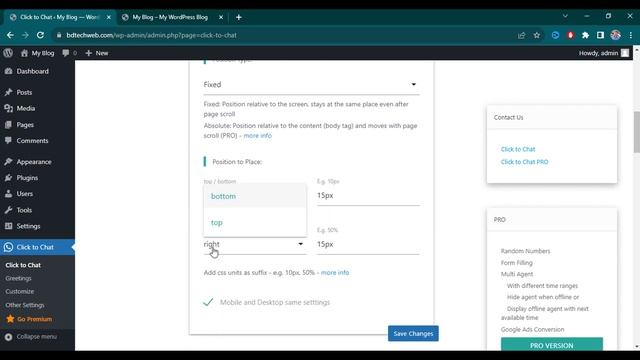Screen dimensions: 640x360
Task: Open comments bubble in admin bar
Action: pyautogui.click(x=69, y=53)
